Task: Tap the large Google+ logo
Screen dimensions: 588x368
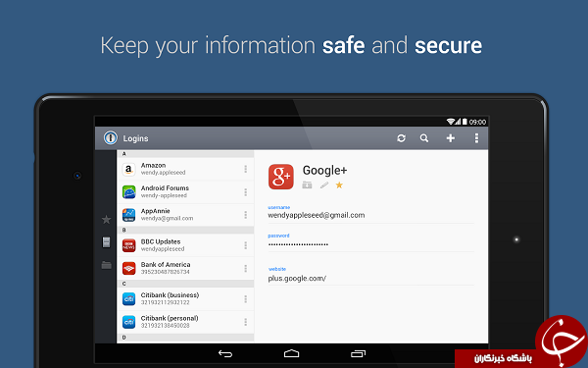Action: tap(281, 177)
